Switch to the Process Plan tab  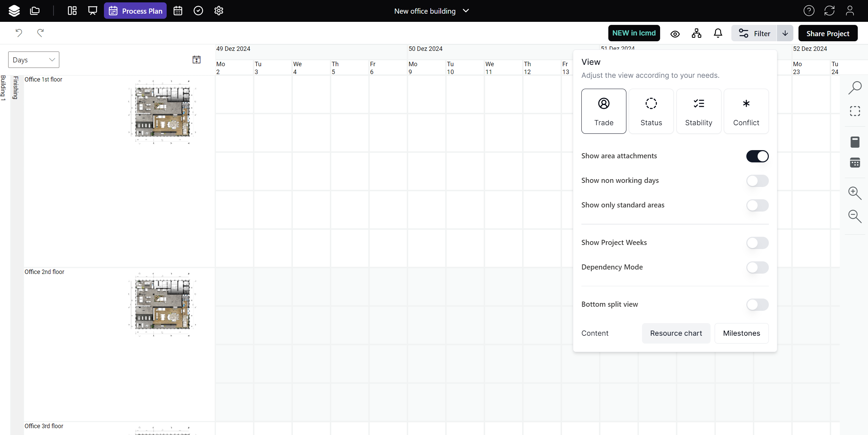[x=135, y=11]
